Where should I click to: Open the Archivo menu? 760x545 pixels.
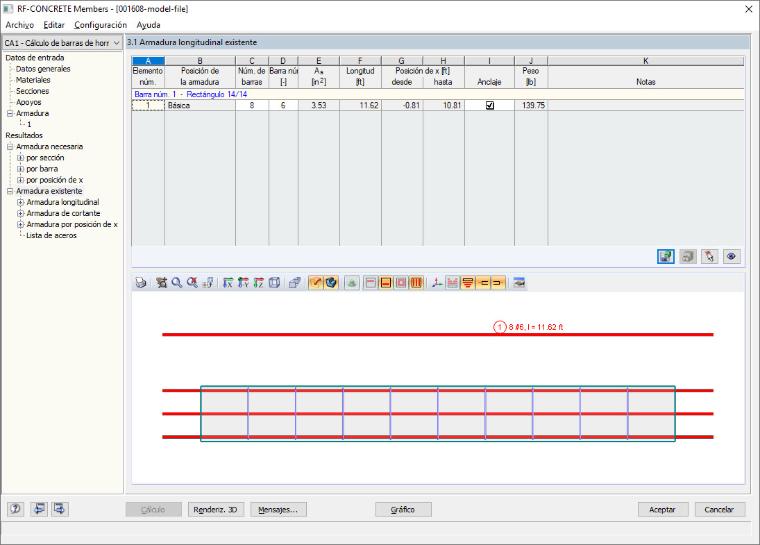click(20, 25)
